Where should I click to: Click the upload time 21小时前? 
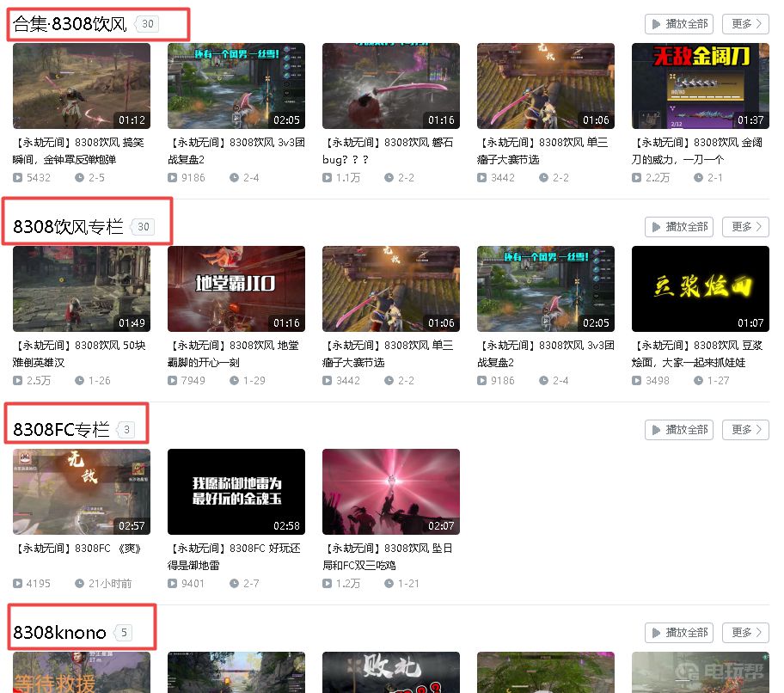(110, 584)
